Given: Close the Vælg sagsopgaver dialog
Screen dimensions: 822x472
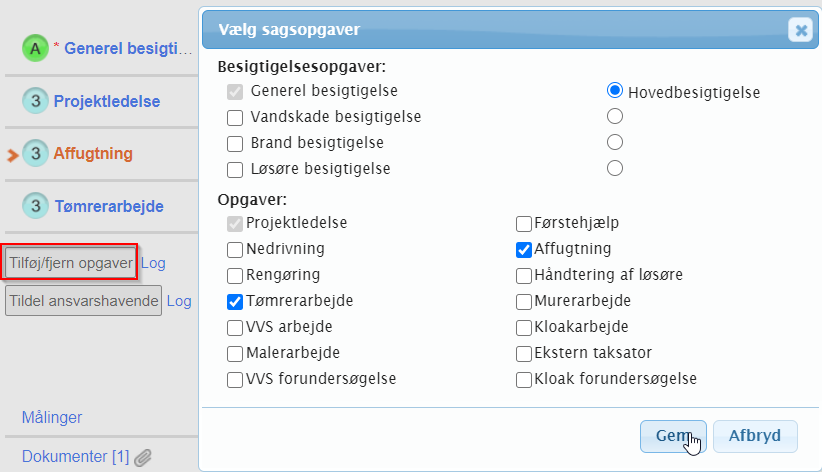Looking at the screenshot, I should pos(800,30).
